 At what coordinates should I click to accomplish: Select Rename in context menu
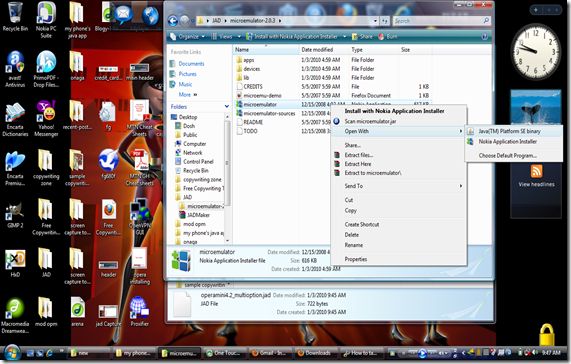coord(354,245)
